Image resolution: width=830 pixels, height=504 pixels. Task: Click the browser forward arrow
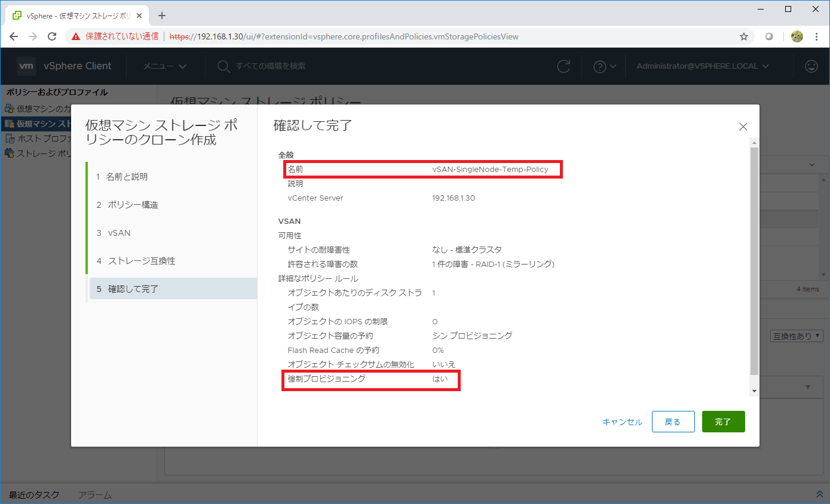(x=33, y=36)
